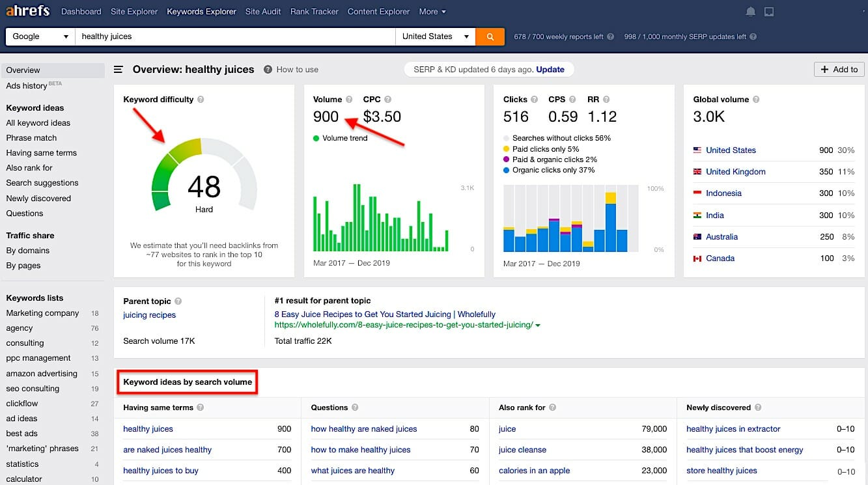Open the ppc management keywords list
Viewport: 868px width, 485px height.
coord(38,358)
